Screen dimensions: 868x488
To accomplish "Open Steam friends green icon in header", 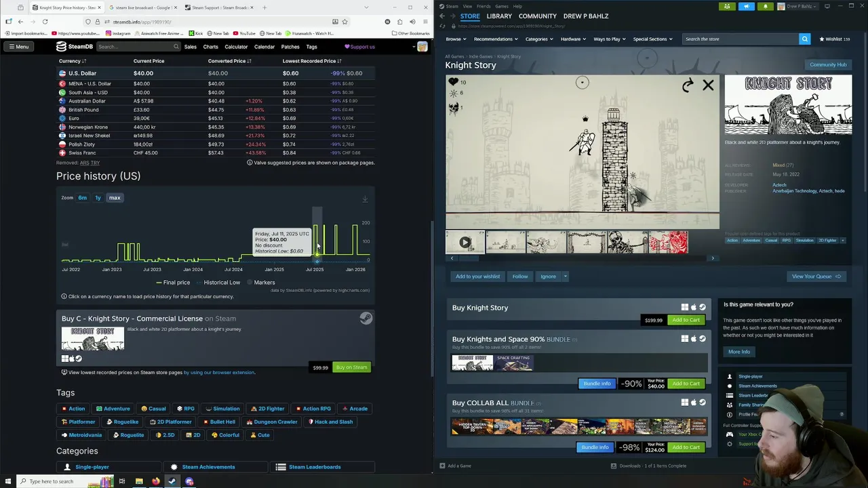I will [727, 6].
